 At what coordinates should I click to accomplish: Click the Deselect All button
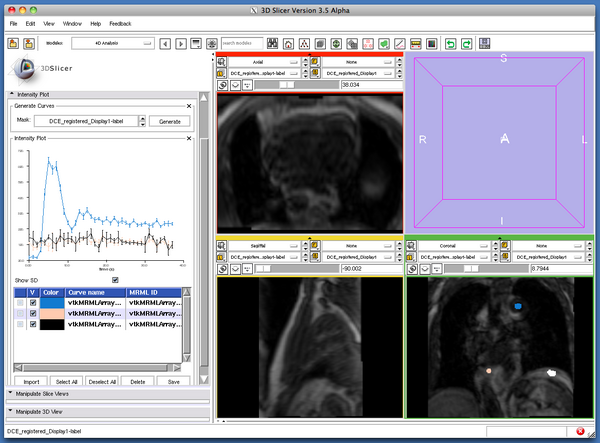103,381
